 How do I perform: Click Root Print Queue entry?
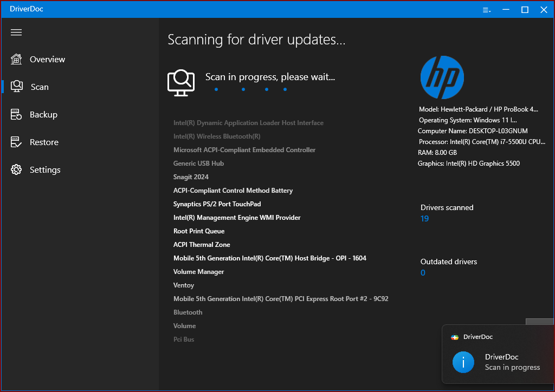tap(199, 231)
